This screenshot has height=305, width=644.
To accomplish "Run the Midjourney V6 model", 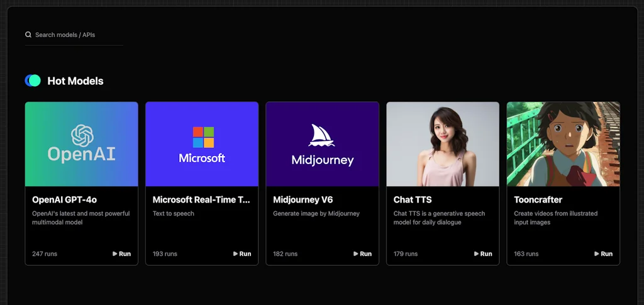I will 362,254.
